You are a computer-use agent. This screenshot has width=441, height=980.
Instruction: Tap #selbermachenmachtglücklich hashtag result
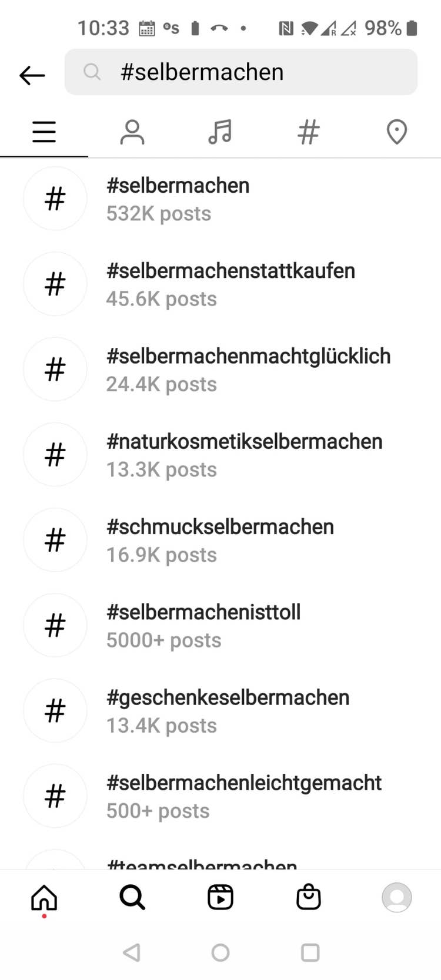[248, 369]
